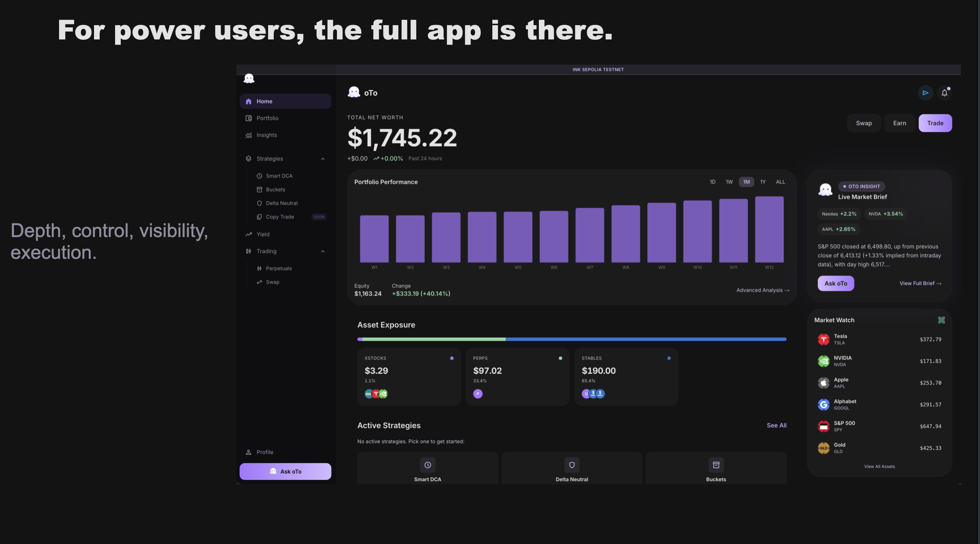Click the ghost logo atop the sidebar
Image resolution: width=980 pixels, height=544 pixels.
(x=249, y=79)
